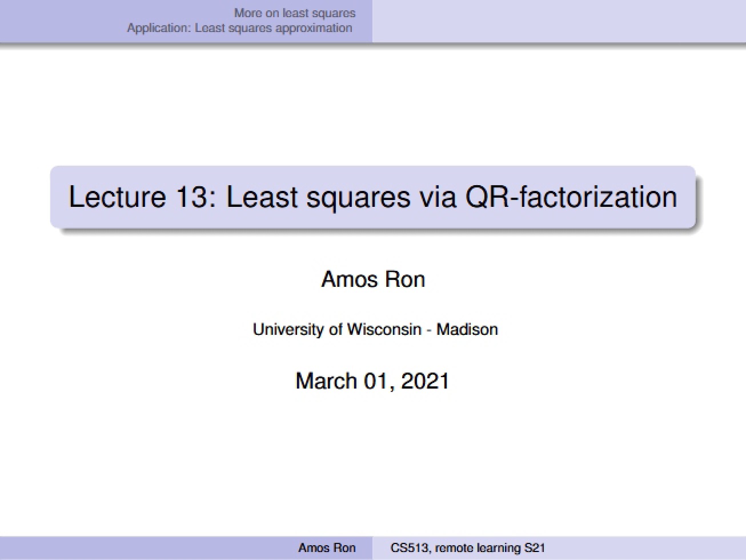Jump to "Application: Least squares approximation" section
This screenshot has height=560, width=746.
[239, 28]
